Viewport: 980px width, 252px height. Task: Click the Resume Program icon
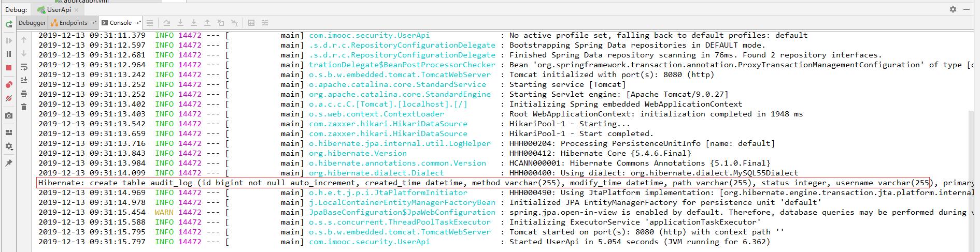(9, 40)
